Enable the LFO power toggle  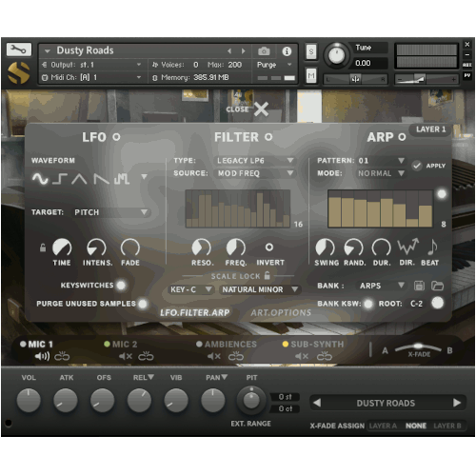click(x=116, y=137)
